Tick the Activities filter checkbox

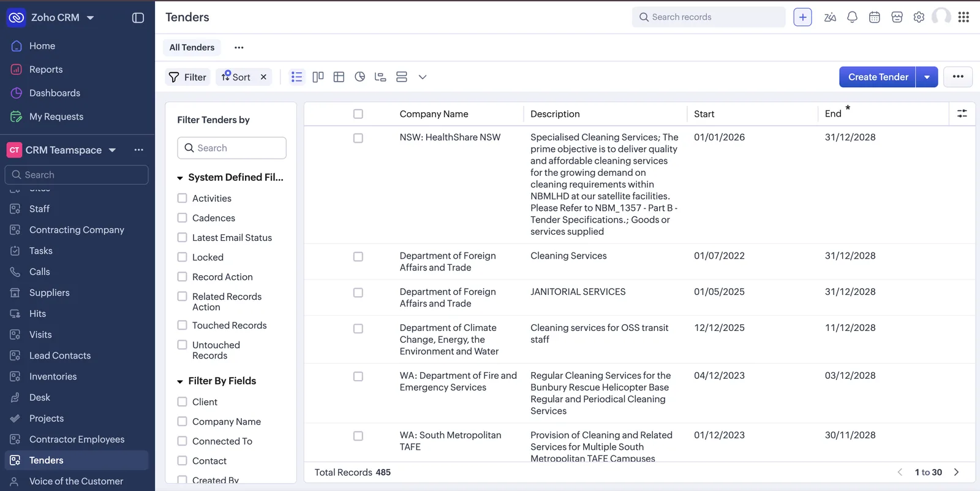(x=182, y=198)
